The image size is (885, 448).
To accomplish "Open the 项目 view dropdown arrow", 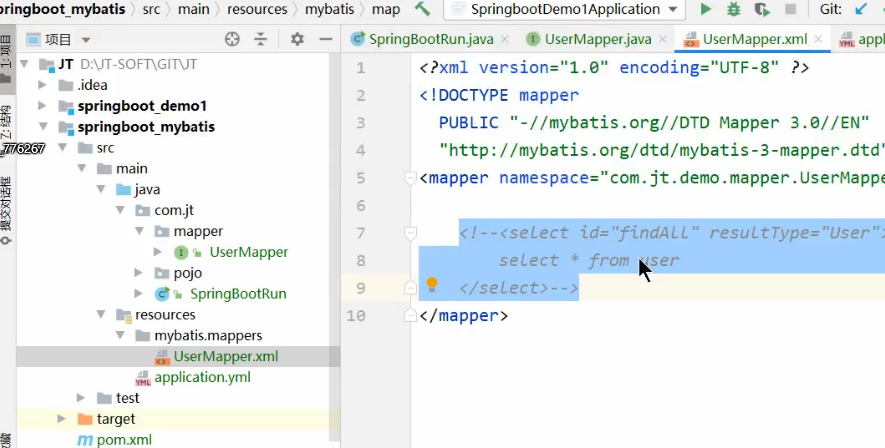I will point(86,40).
